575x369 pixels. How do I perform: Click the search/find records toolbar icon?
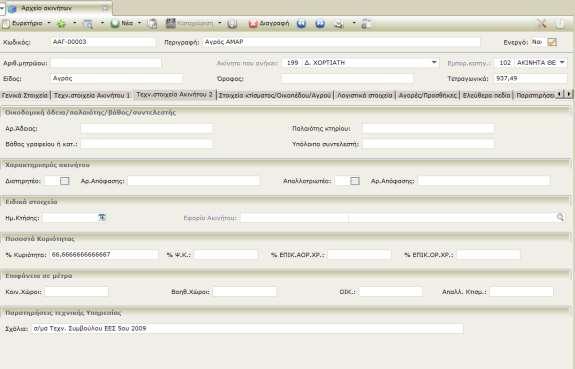[x=88, y=24]
